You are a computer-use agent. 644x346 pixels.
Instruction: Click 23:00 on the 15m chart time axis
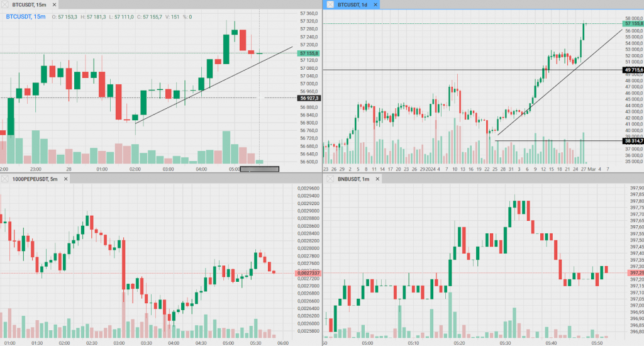(36, 169)
